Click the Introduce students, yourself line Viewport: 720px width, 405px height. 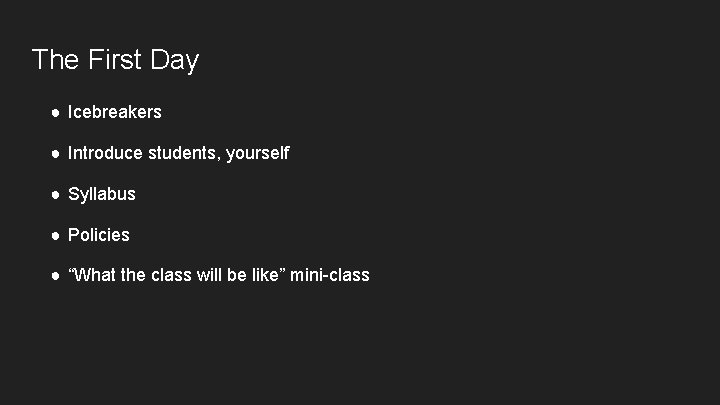179,153
